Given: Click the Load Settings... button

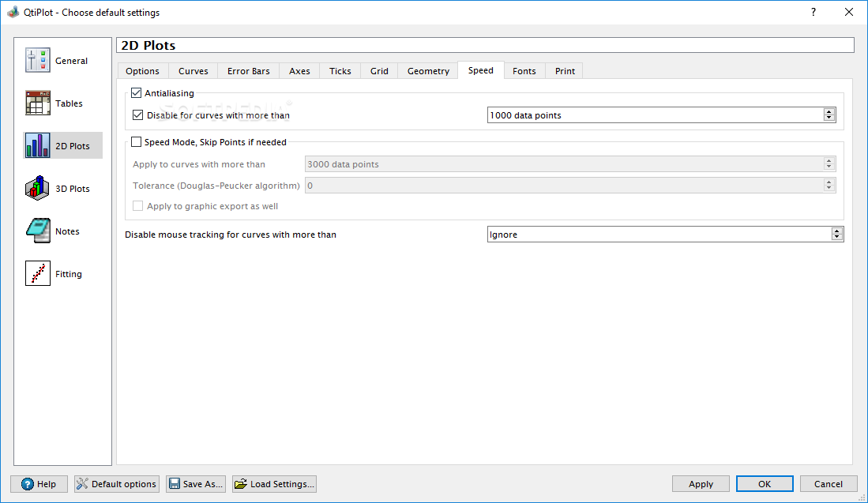Looking at the screenshot, I should pos(275,483).
